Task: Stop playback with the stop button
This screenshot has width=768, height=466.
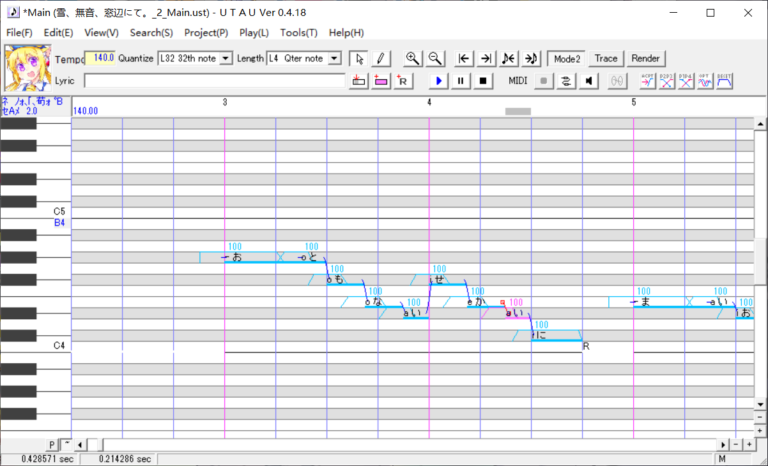Action: point(483,80)
